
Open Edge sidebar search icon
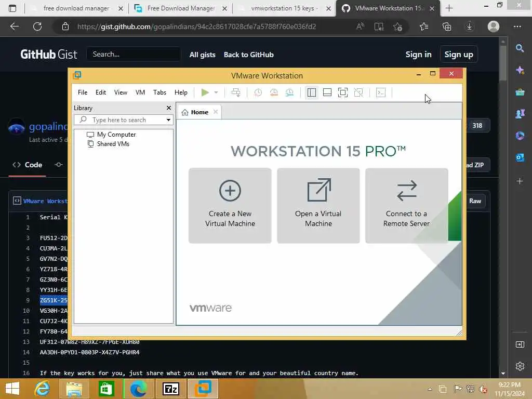click(x=520, y=48)
